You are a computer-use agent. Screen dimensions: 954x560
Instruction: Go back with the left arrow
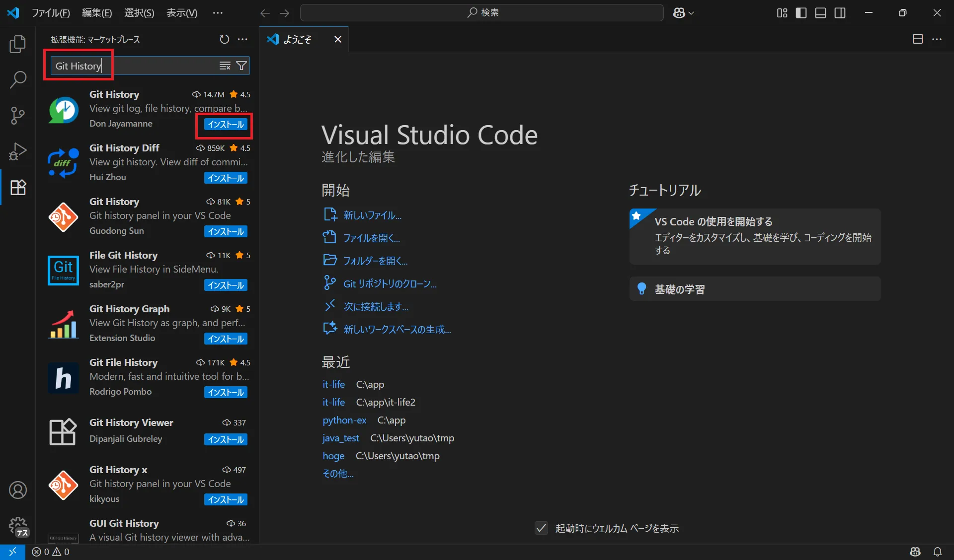click(x=265, y=13)
